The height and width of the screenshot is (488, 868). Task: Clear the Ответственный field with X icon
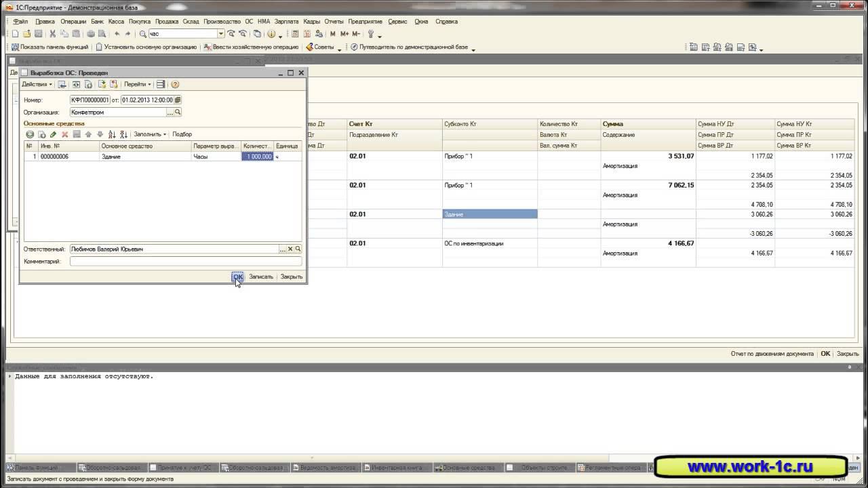[x=290, y=249]
